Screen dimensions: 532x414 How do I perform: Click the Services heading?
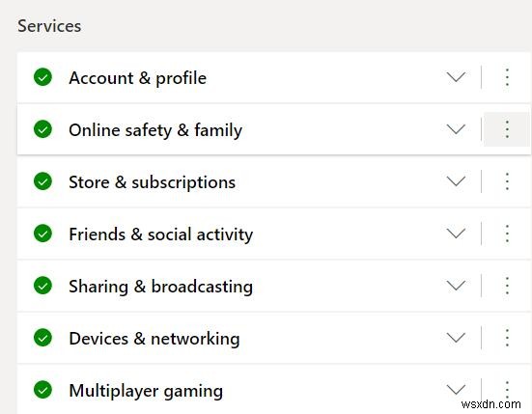click(x=49, y=26)
